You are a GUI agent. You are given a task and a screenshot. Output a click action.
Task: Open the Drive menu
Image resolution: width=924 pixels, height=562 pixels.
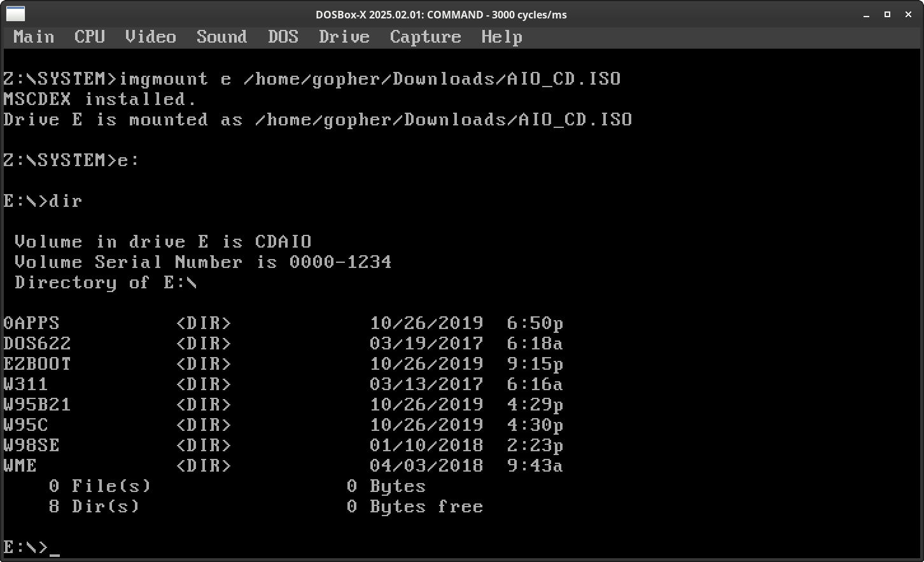[x=344, y=37]
